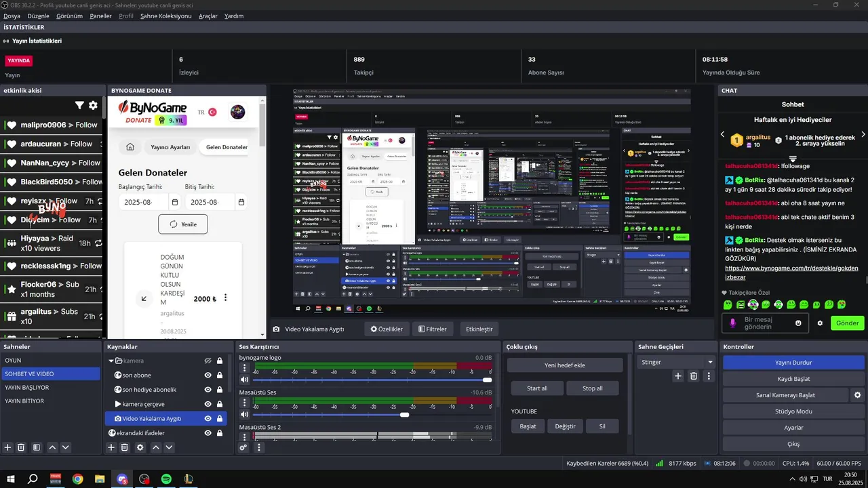Expand the donation card arrow icon

(x=144, y=298)
